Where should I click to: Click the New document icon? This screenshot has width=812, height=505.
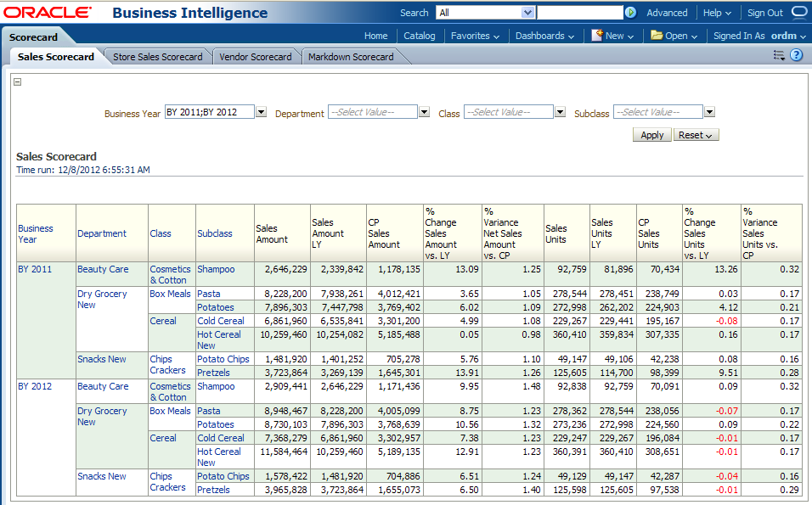(598, 36)
